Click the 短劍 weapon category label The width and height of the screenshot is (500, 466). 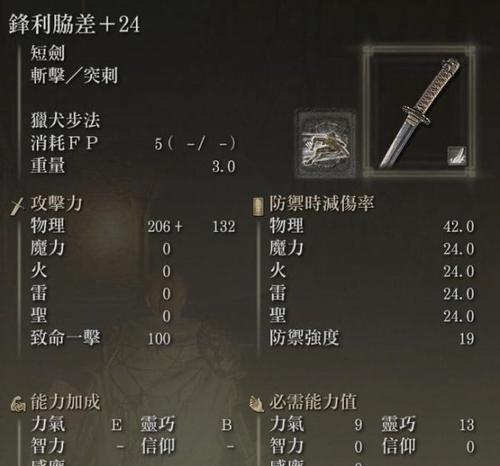(48, 53)
